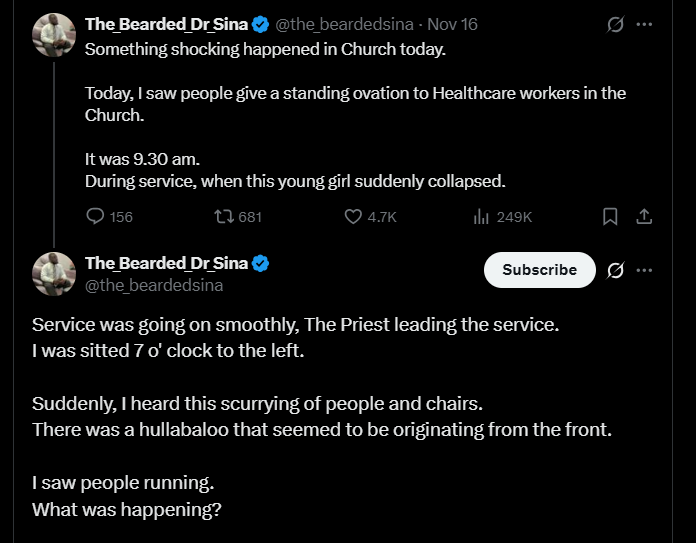Viewport: 696px width, 543px height.
Task: Open profile avatar on the second tweet
Action: [55, 274]
